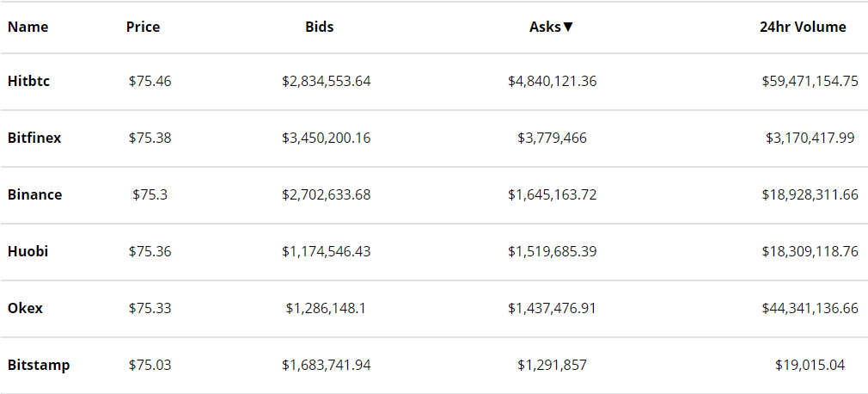Viewport: 868px width, 394px height.
Task: Open the Huobi exchange entry
Action: [x=28, y=251]
